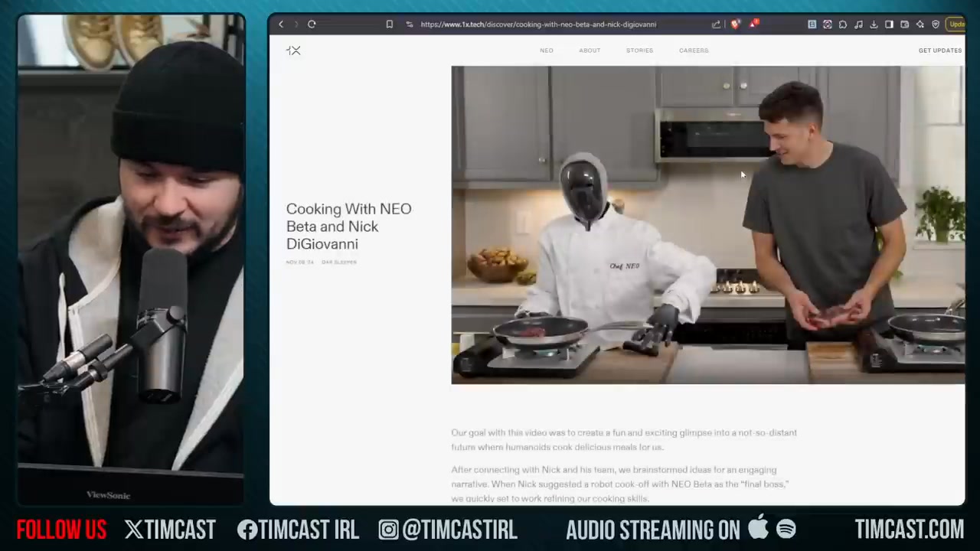The width and height of the screenshot is (980, 551).
Task: Open the Brave Shields lion icon
Action: 736,24
